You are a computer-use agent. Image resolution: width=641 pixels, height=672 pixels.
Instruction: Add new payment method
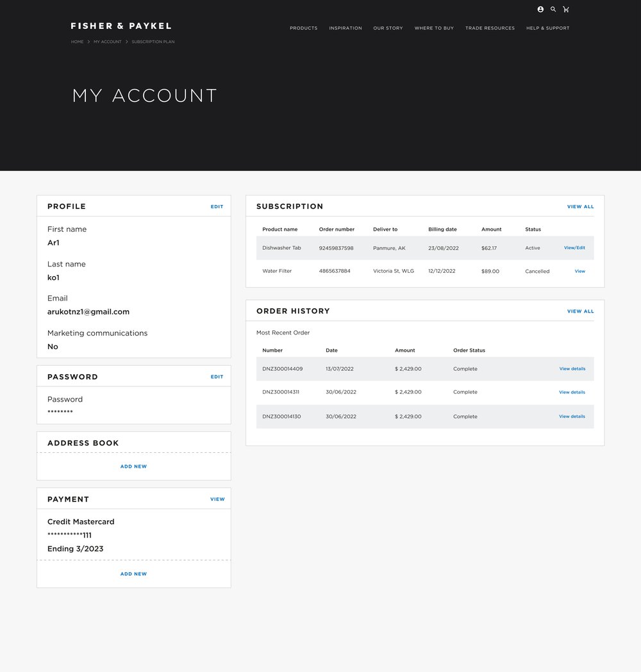point(133,574)
